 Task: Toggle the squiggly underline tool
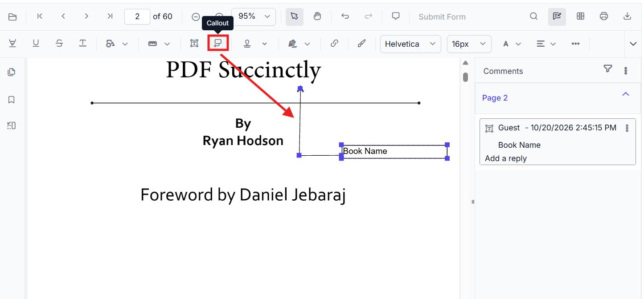tap(83, 43)
